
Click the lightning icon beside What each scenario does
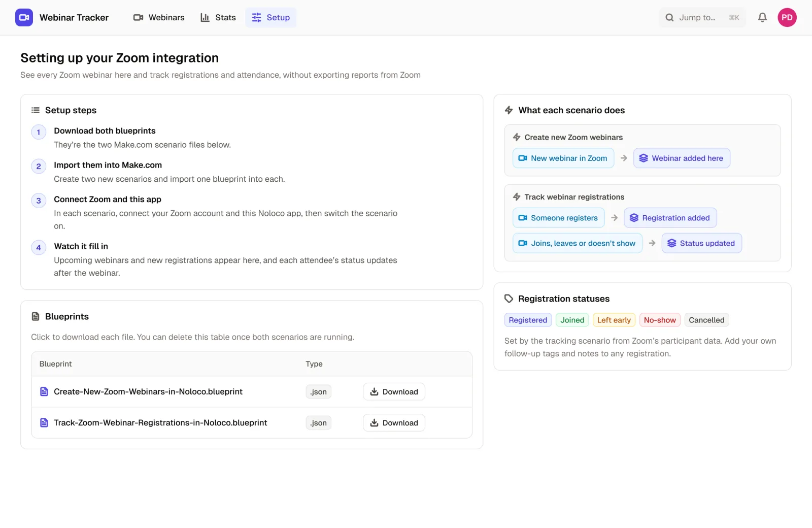click(509, 110)
